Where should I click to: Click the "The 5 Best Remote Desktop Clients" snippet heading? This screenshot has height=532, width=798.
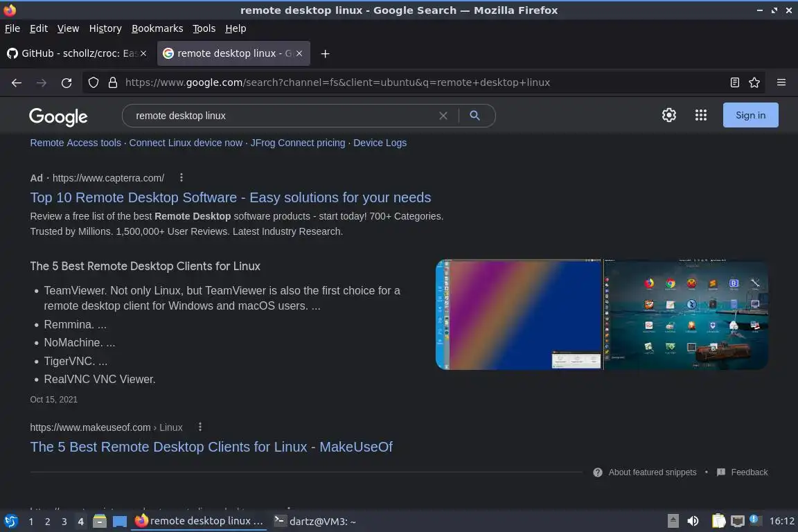coord(145,266)
